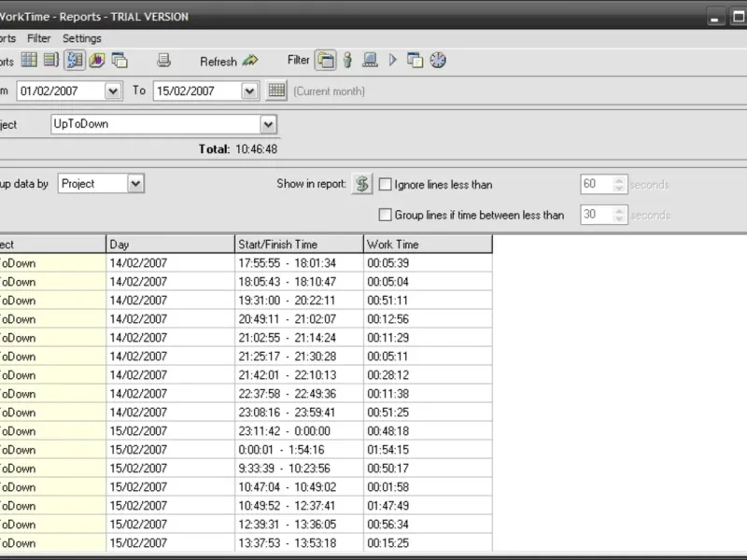Click the time range 19:31:00 - 20:22:11

coord(287,301)
